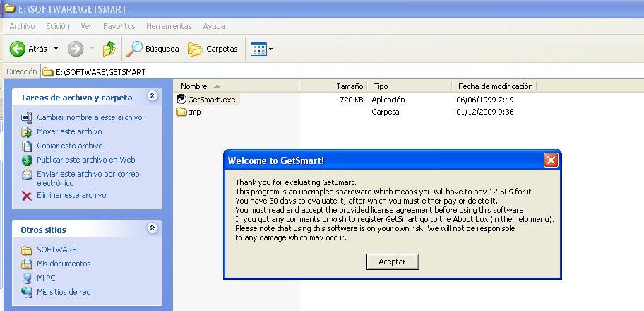Toggle the Carpetas folders pane
This screenshot has height=311, width=644.
(x=213, y=49)
